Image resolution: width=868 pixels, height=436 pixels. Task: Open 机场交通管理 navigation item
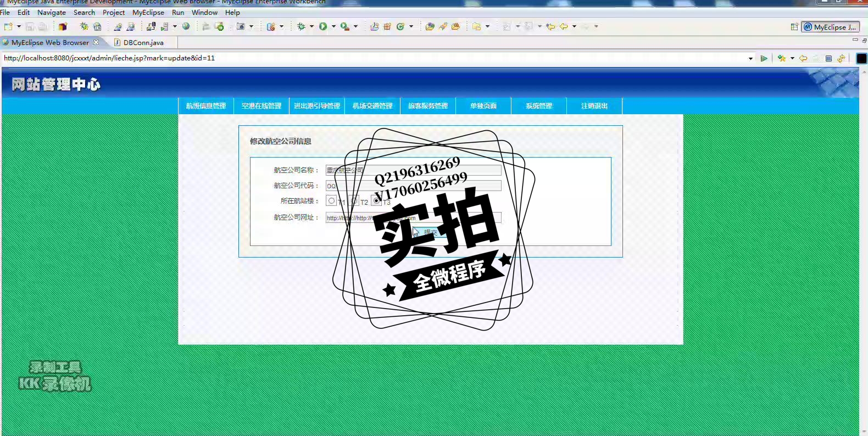point(372,106)
